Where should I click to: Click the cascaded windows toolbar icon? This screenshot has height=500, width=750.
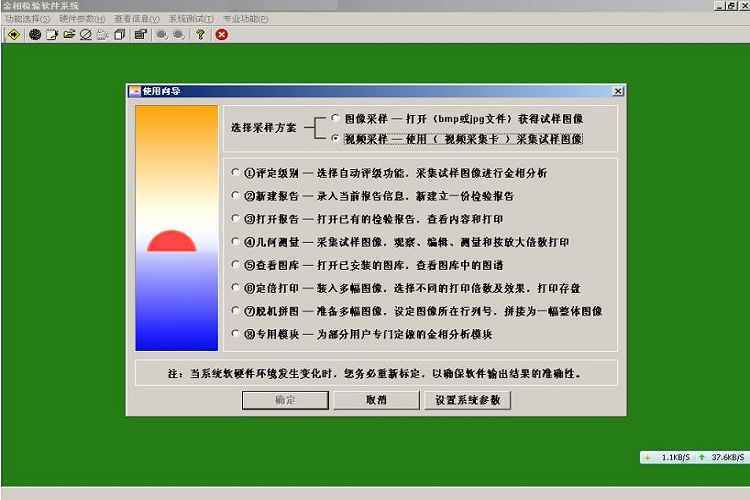(x=119, y=34)
